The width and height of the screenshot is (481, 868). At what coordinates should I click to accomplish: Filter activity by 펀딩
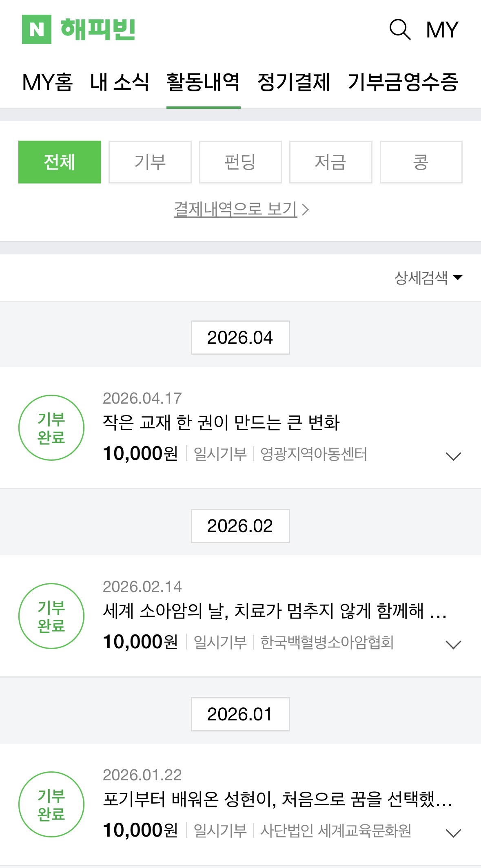click(x=240, y=162)
